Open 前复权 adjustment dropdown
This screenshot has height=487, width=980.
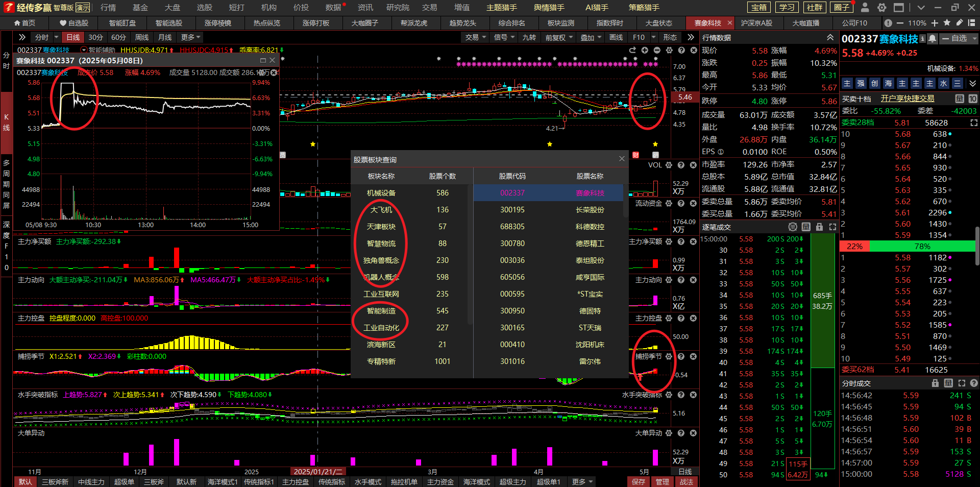[x=558, y=37]
